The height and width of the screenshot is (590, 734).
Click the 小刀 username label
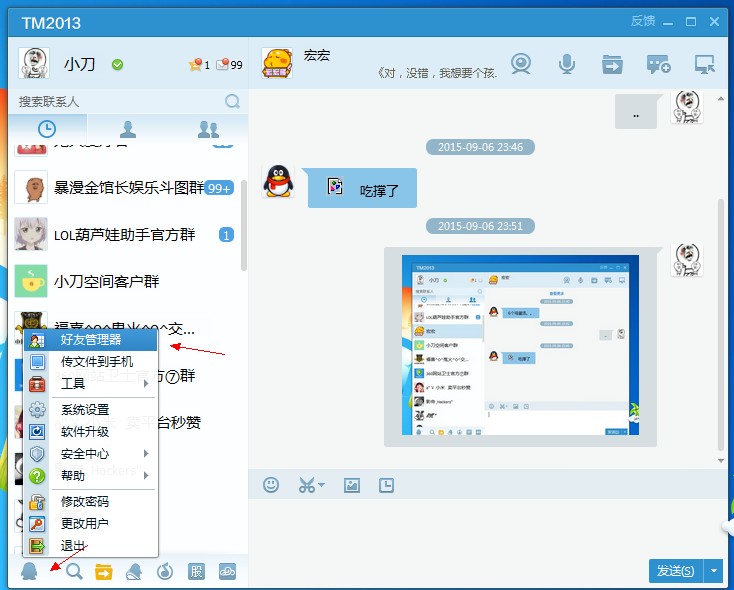(x=80, y=64)
